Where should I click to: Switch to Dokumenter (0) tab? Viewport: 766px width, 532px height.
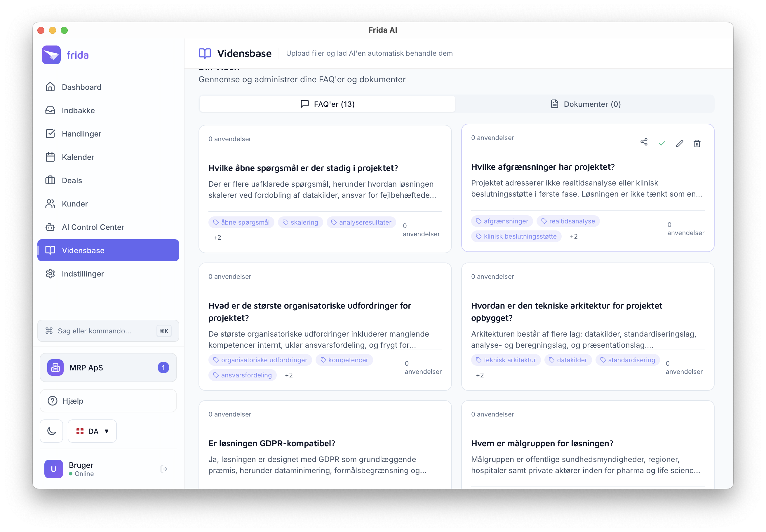pyautogui.click(x=585, y=104)
